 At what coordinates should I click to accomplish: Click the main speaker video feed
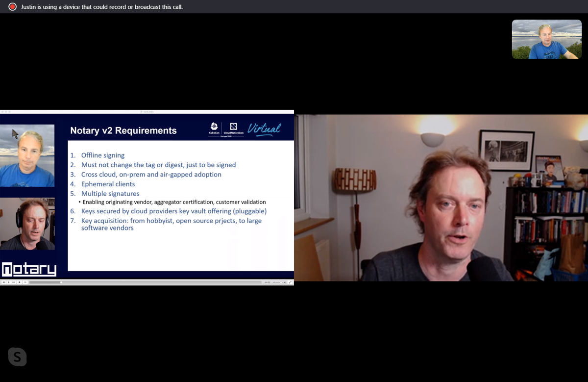coord(441,198)
